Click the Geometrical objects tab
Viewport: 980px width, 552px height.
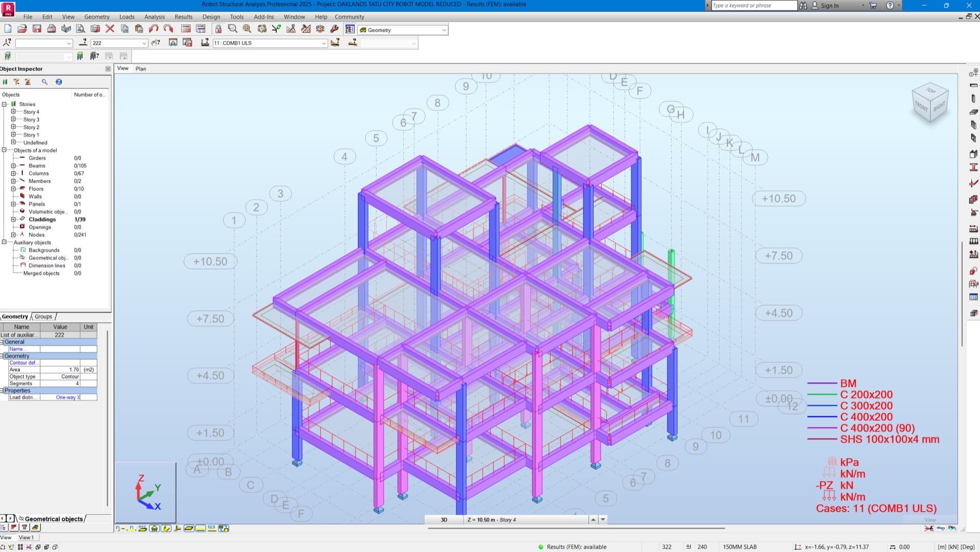point(54,519)
